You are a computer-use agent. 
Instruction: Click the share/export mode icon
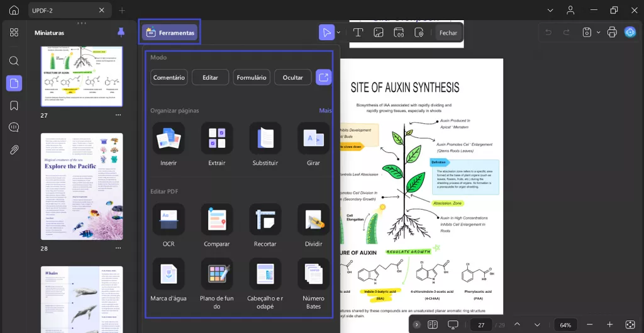pyautogui.click(x=324, y=77)
